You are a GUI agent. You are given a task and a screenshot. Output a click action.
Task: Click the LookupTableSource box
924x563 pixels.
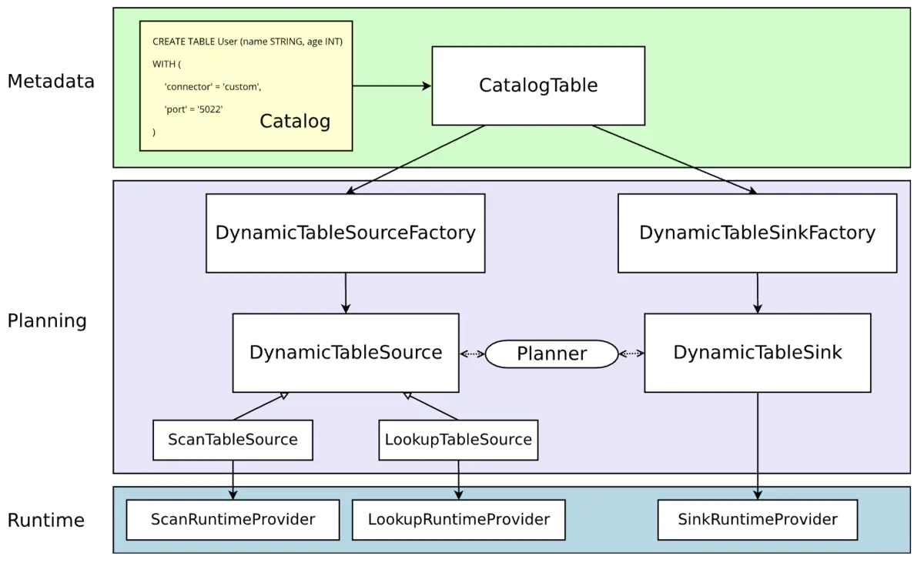coord(458,440)
